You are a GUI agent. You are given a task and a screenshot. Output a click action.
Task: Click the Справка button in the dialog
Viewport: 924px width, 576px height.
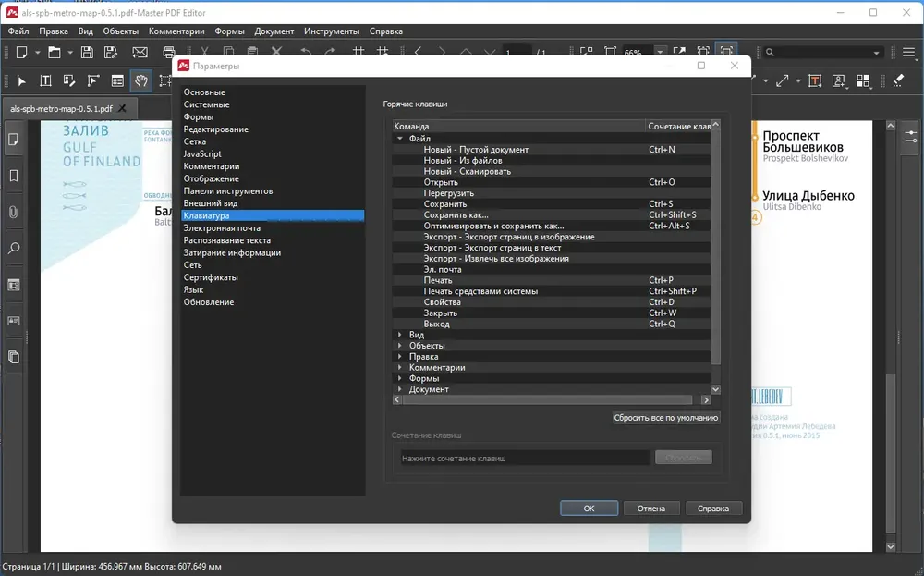coord(713,509)
